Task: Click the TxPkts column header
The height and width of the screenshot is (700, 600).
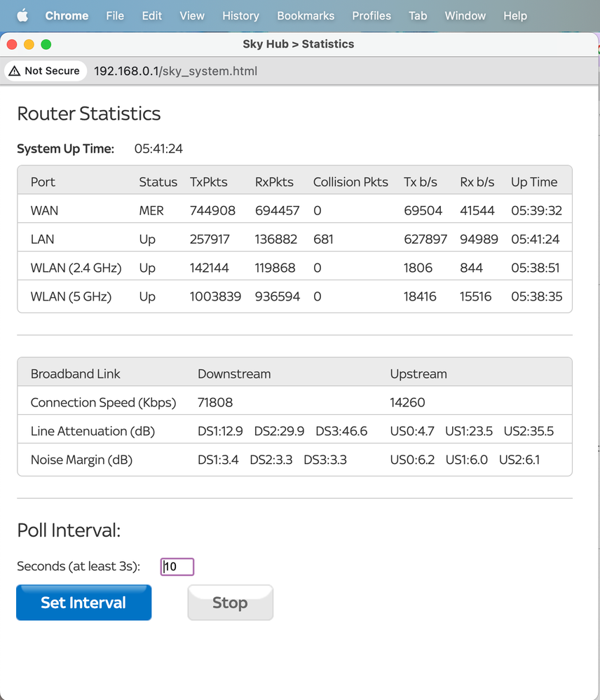Action: point(208,181)
